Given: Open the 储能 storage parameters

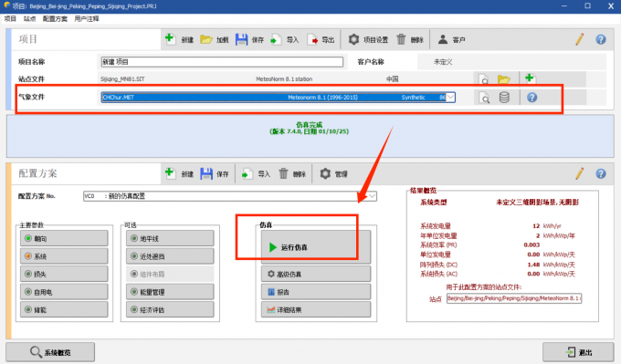Looking at the screenshot, I should coord(64,310).
